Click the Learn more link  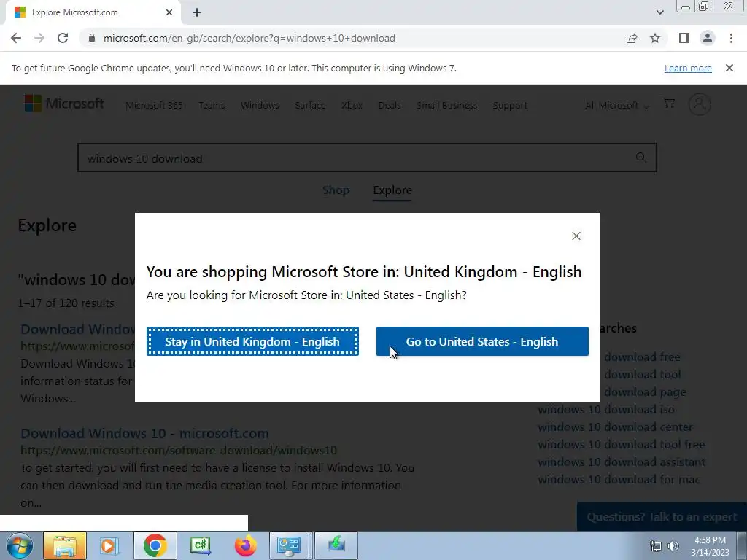688,68
